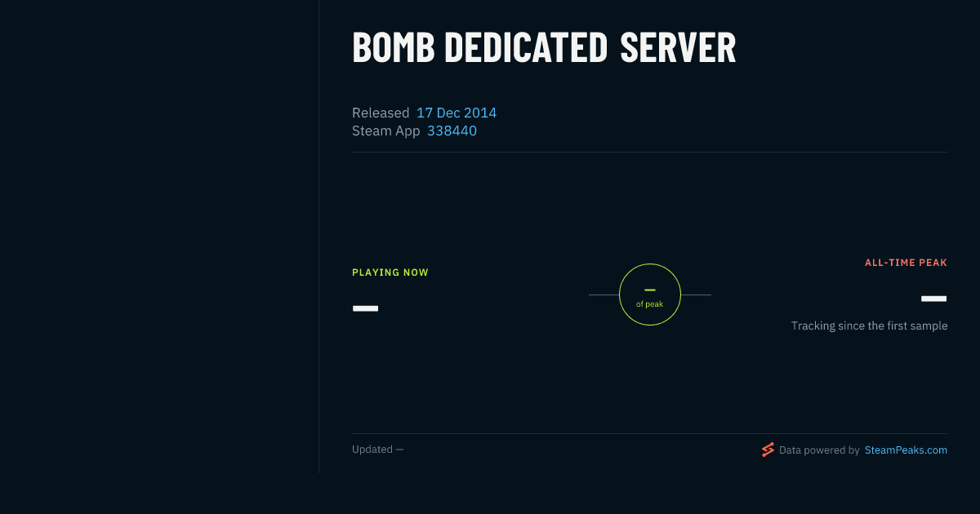Click the Data powered by text

819,450
